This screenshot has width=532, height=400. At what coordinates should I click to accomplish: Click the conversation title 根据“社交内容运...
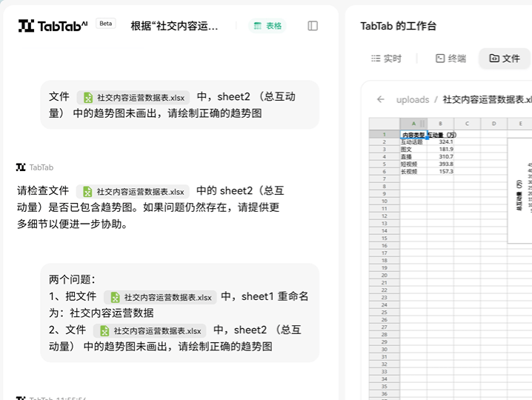coord(175,26)
